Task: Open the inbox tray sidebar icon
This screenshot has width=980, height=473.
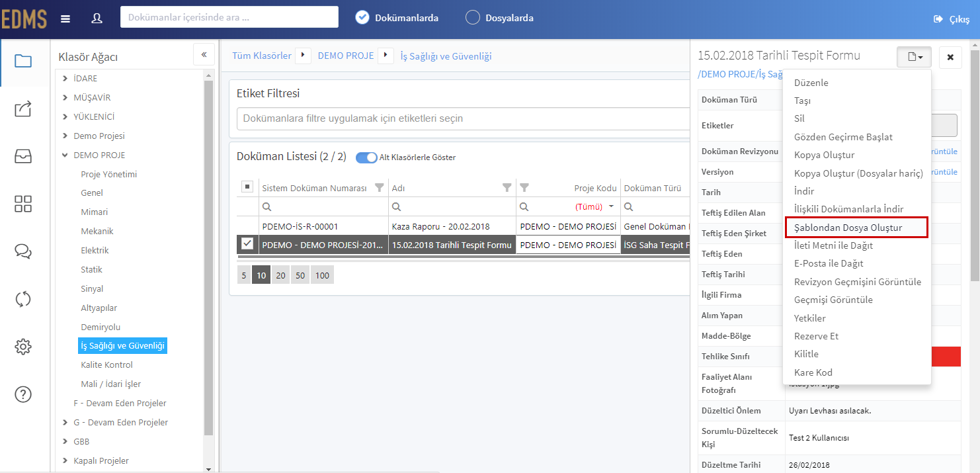Action: (x=23, y=156)
